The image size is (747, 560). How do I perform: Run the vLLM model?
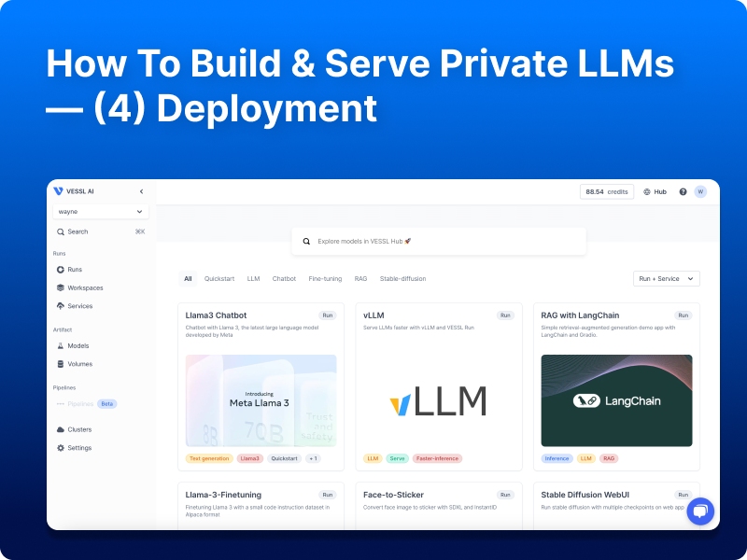505,315
